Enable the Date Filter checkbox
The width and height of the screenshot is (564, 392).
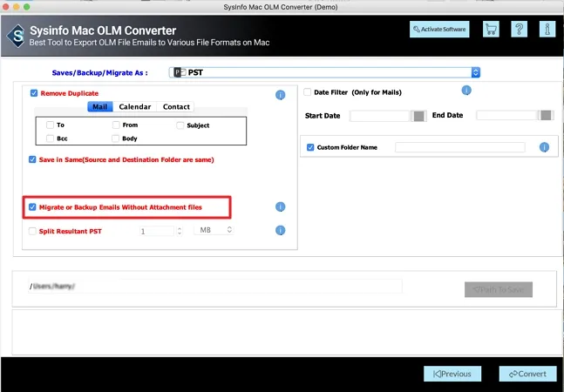307,92
